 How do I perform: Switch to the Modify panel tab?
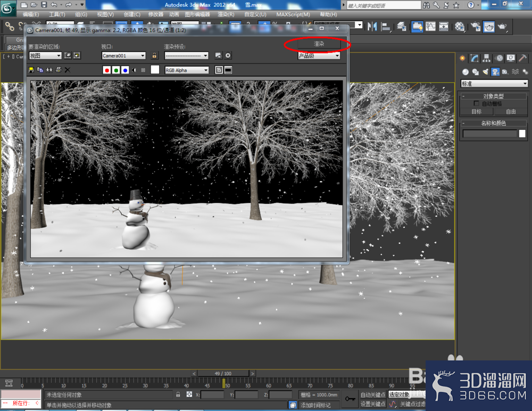[x=475, y=59]
